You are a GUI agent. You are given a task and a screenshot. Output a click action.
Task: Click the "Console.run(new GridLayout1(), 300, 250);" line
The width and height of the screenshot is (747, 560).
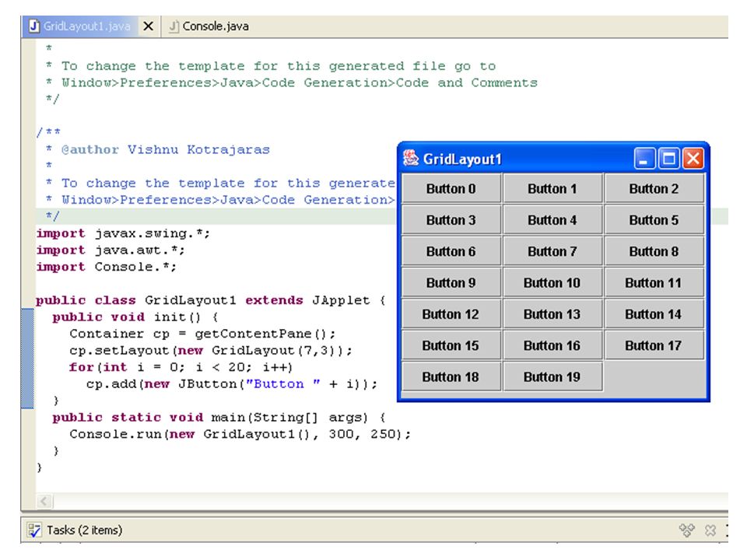[240, 434]
